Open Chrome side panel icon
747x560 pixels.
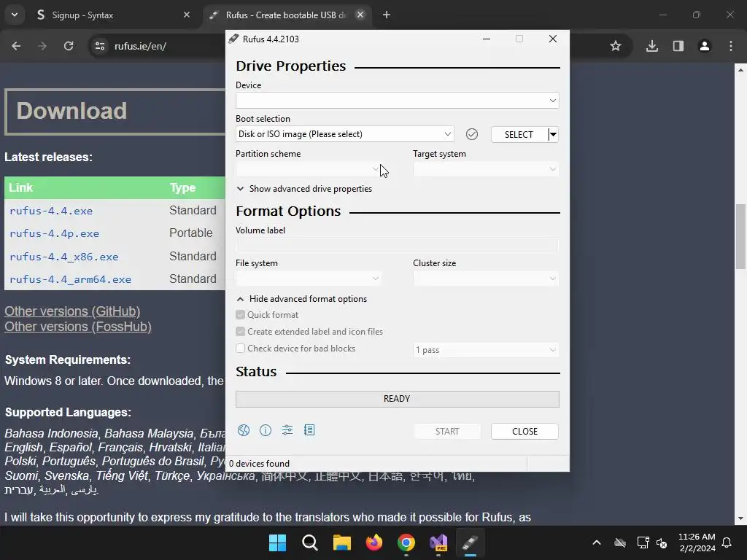(678, 46)
